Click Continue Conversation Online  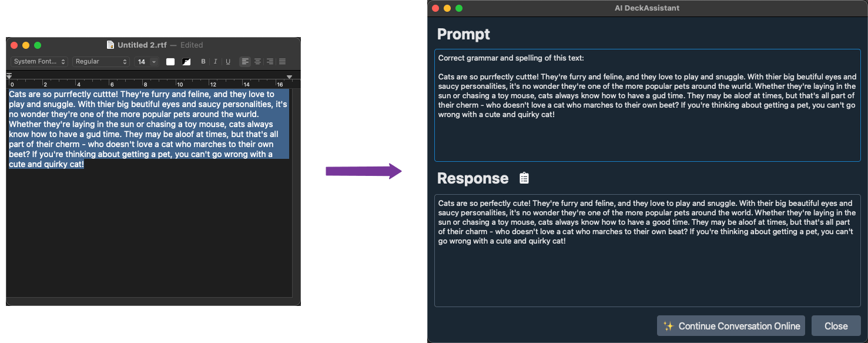(x=730, y=325)
